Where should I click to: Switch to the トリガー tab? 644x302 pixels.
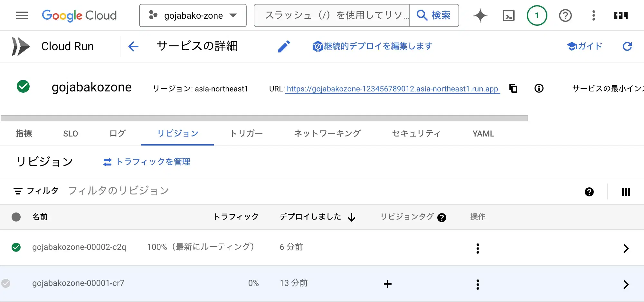tap(246, 134)
